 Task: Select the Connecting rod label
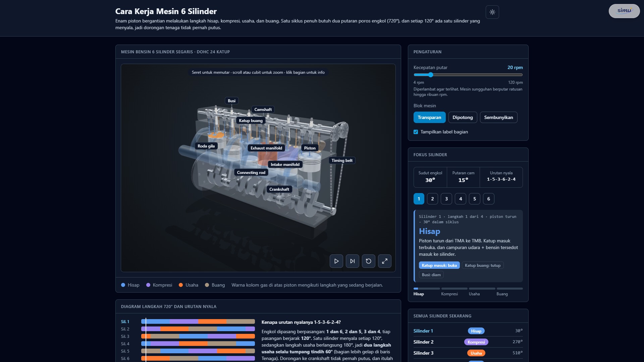251,173
